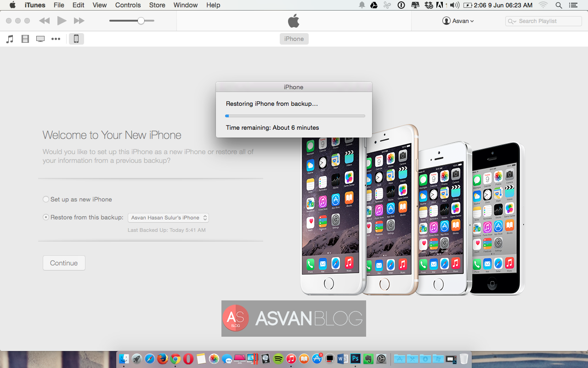Open the App Store from the Dock

tap(317, 359)
